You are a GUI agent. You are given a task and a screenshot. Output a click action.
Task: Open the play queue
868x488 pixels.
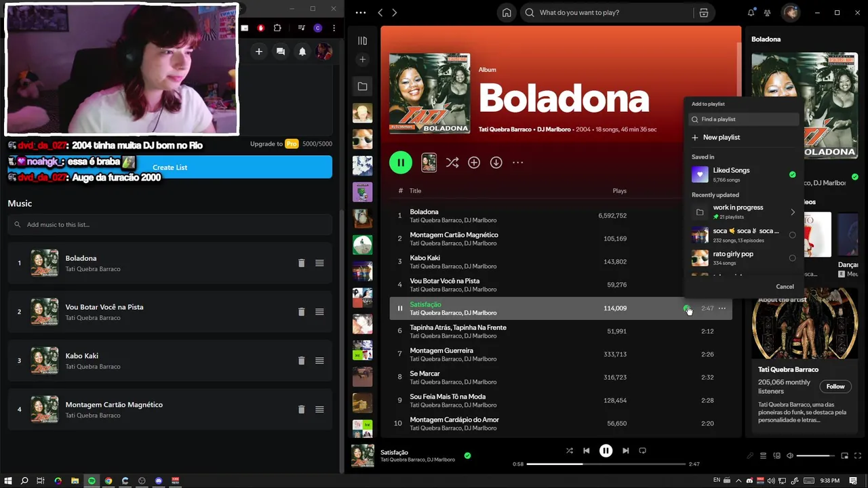coord(763,456)
